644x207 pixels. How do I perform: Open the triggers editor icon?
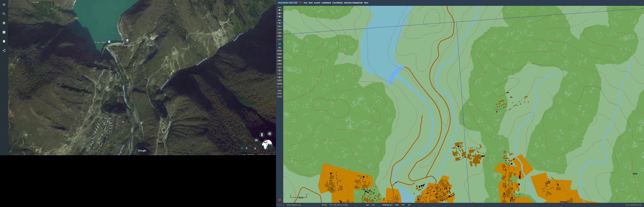pos(279,29)
